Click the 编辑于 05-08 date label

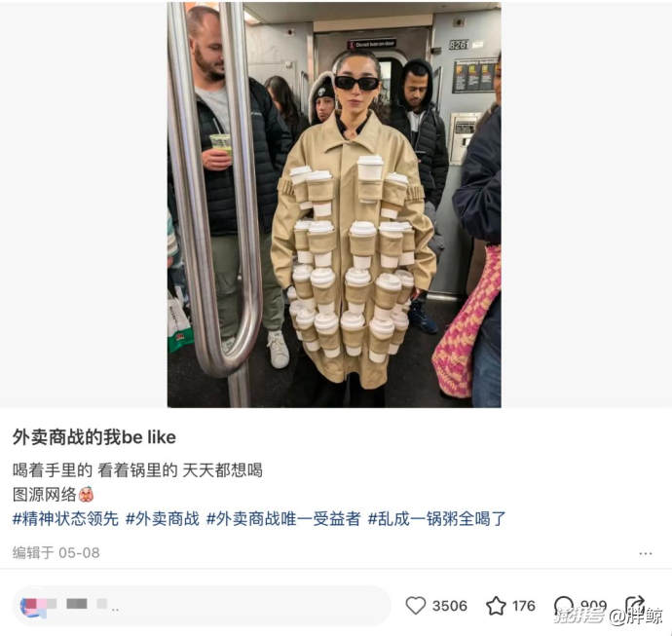(x=56, y=553)
